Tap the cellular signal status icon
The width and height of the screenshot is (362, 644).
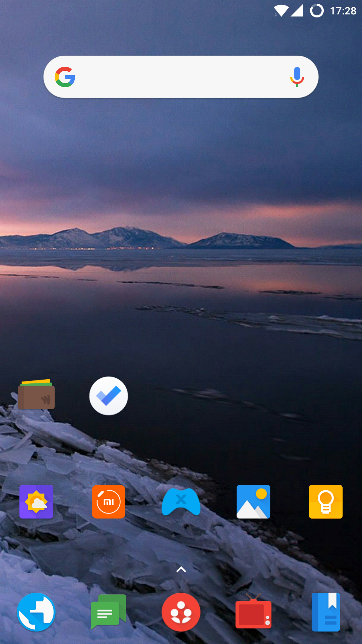[x=297, y=11]
